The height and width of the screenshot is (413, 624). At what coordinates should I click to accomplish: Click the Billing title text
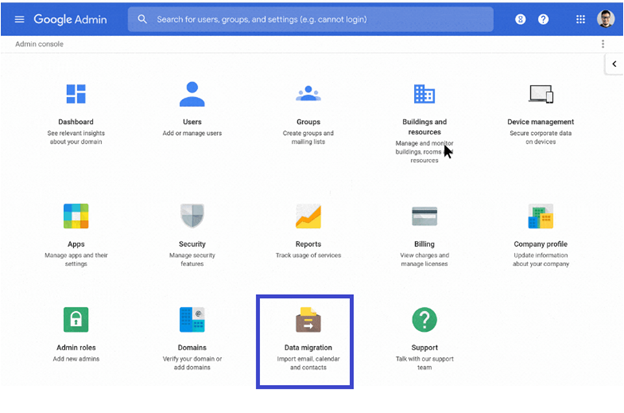point(424,244)
